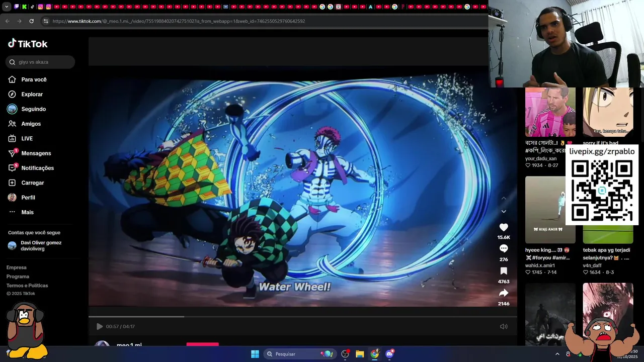Go to previous video up chevron
Viewport: 644px width, 362px height.
point(504,199)
